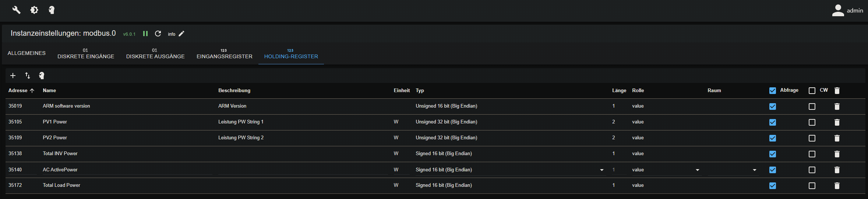Toggle the theme brightness icon
Screen dimensions: 868x199
pyautogui.click(x=34, y=10)
